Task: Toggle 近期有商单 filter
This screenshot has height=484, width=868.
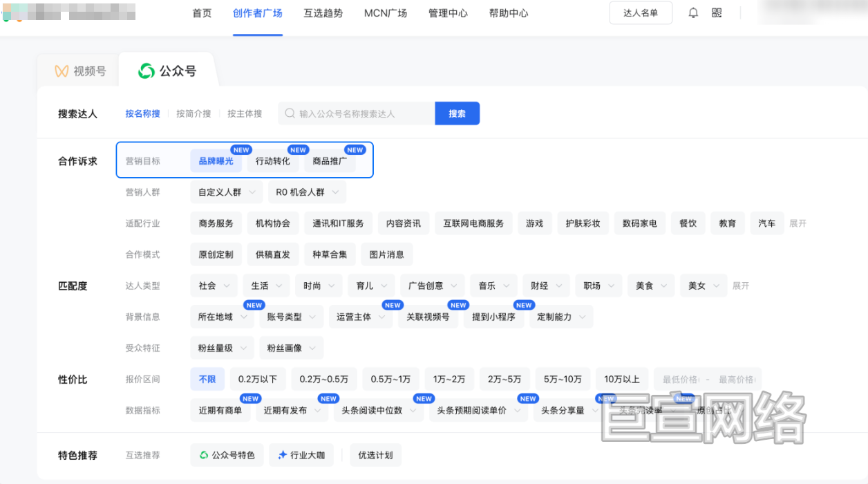Action: tap(220, 410)
